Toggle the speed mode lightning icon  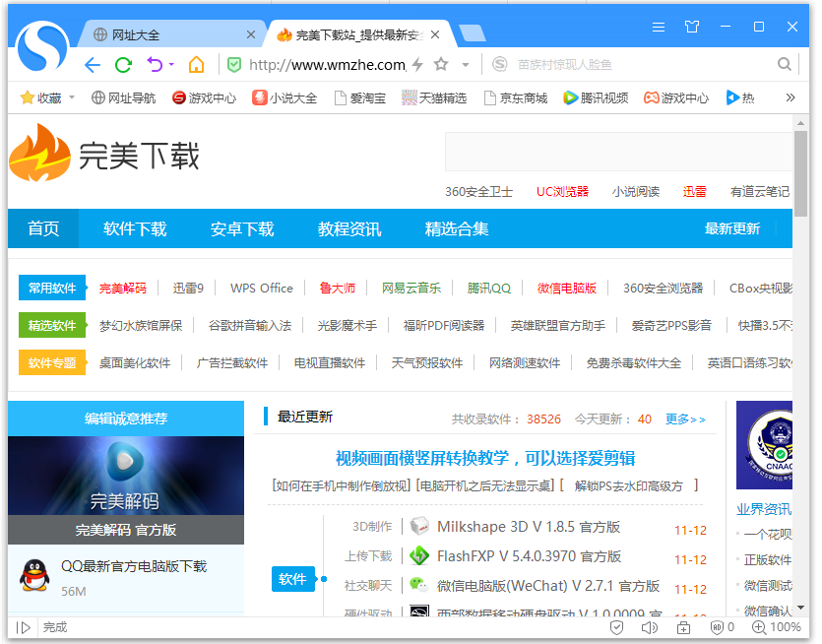(x=417, y=65)
